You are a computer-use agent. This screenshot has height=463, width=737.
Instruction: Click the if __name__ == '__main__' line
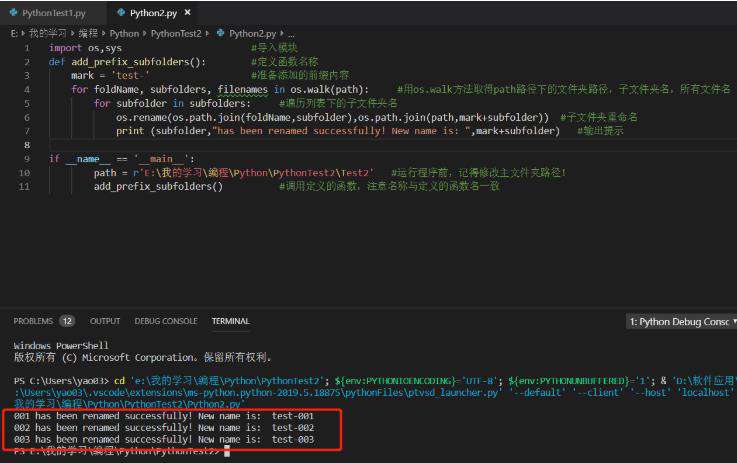pos(122,159)
